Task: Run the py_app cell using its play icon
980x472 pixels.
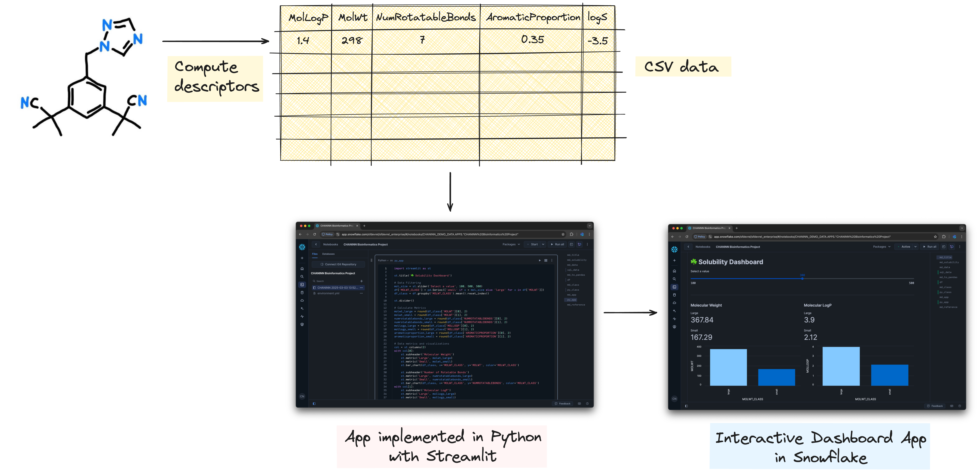Action: (540, 261)
